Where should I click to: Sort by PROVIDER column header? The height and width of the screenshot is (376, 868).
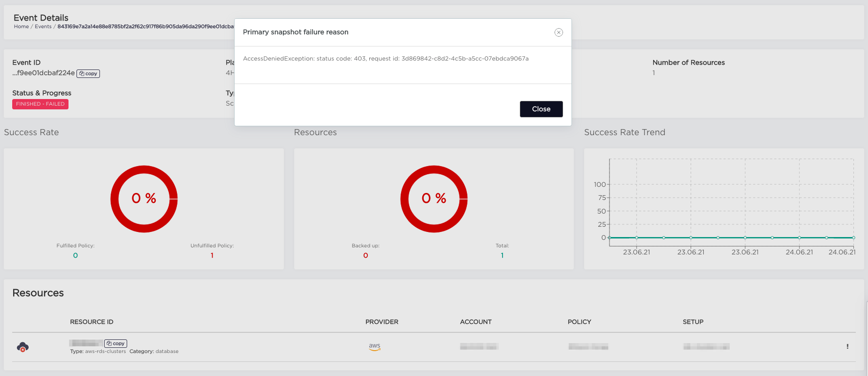[x=381, y=322]
